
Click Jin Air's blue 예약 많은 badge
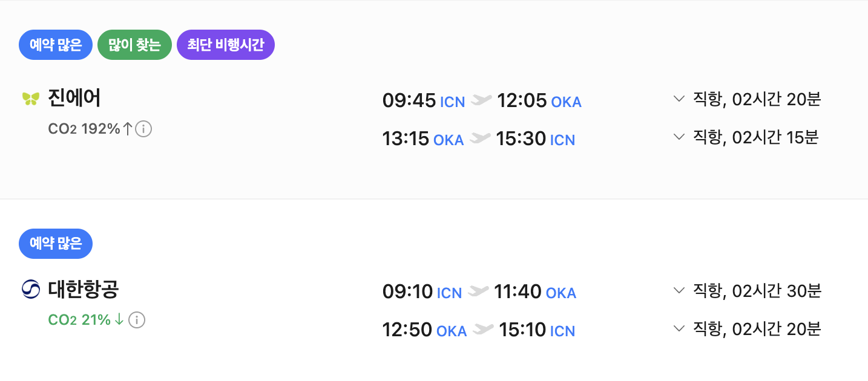point(56,45)
